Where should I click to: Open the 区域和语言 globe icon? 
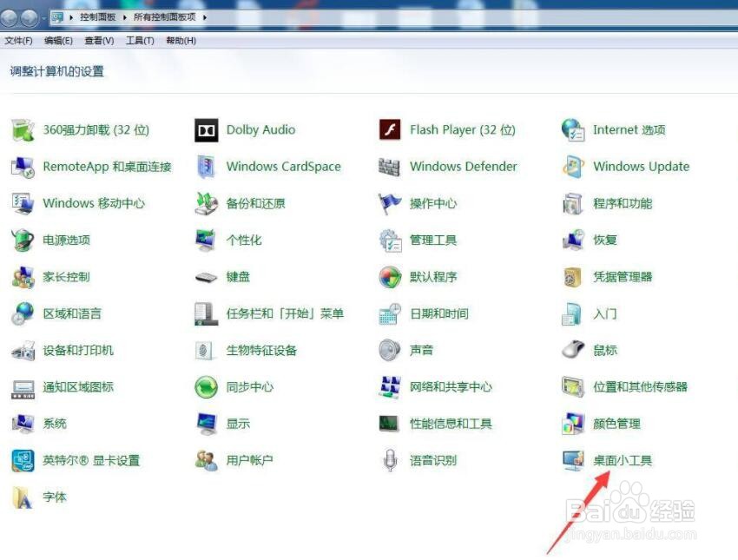click(23, 313)
